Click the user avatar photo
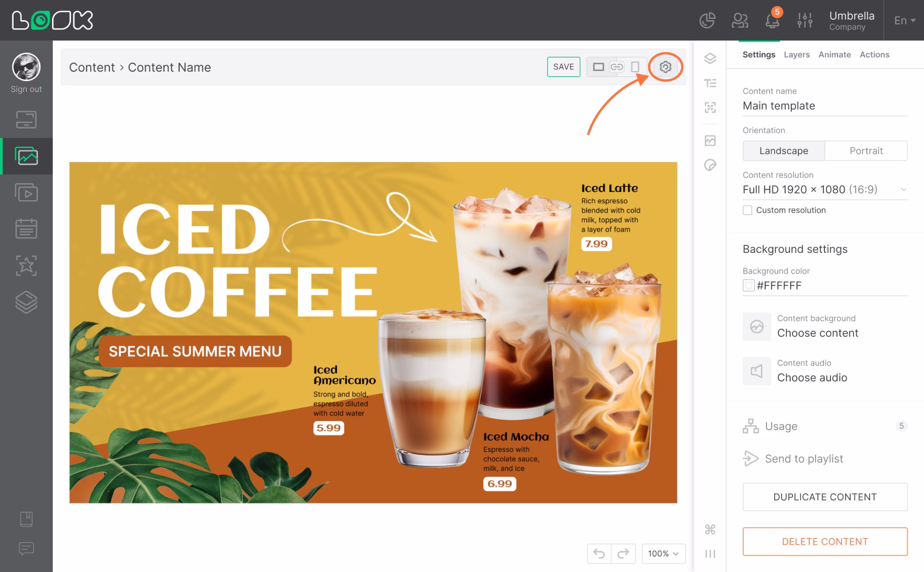Viewport: 924px width, 572px height. 26,66
